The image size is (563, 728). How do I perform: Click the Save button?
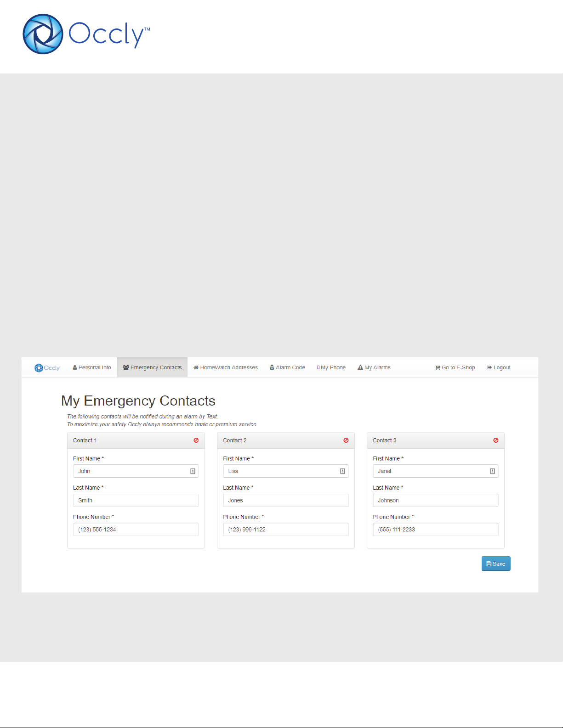pos(496,564)
